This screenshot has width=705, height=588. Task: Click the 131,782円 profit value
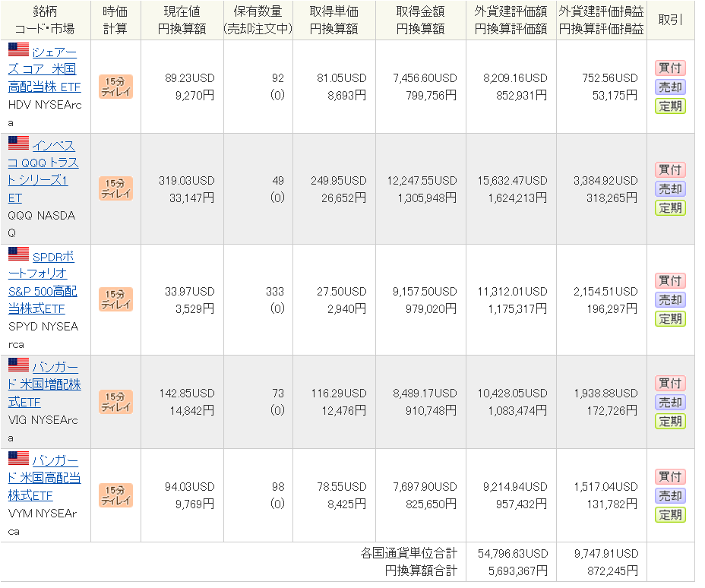click(612, 504)
